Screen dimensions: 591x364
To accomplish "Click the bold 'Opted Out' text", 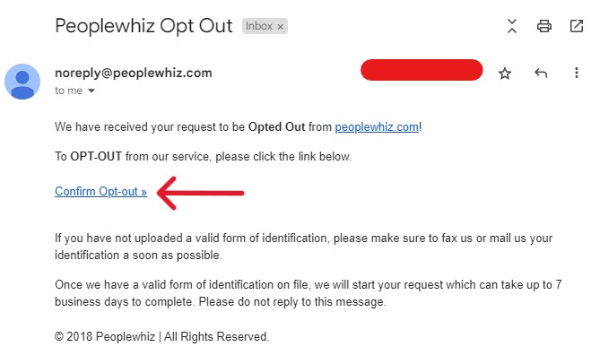I will (x=276, y=127).
